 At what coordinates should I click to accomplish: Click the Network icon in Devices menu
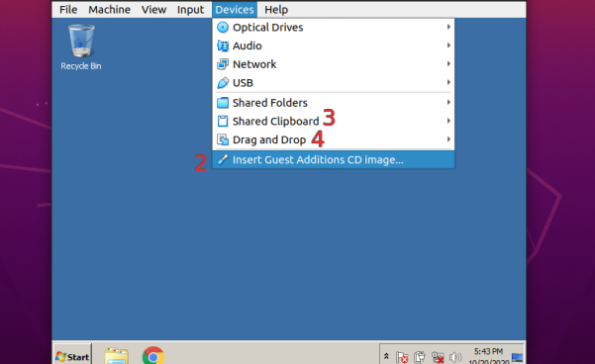coord(223,64)
